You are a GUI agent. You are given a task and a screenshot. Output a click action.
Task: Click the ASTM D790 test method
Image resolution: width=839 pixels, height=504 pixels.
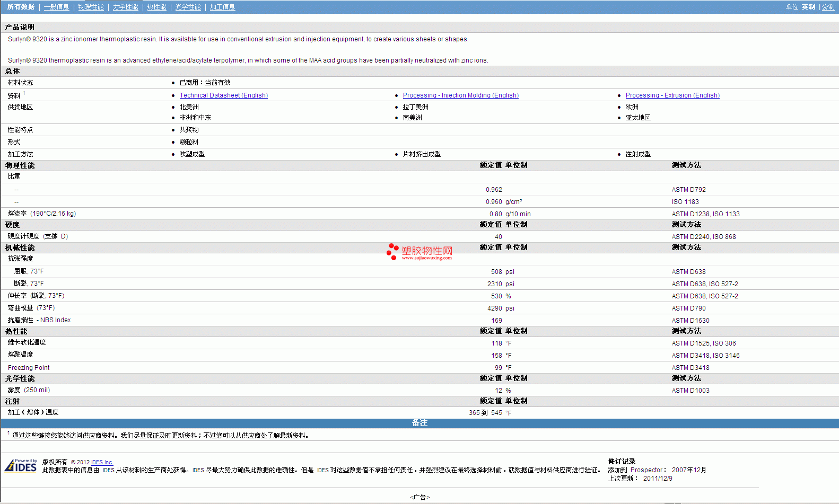689,308
